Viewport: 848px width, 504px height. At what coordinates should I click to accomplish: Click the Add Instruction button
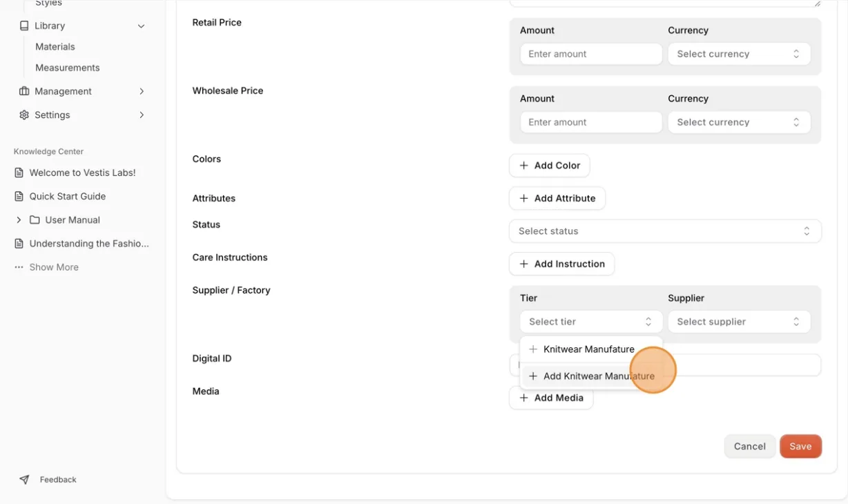click(561, 264)
